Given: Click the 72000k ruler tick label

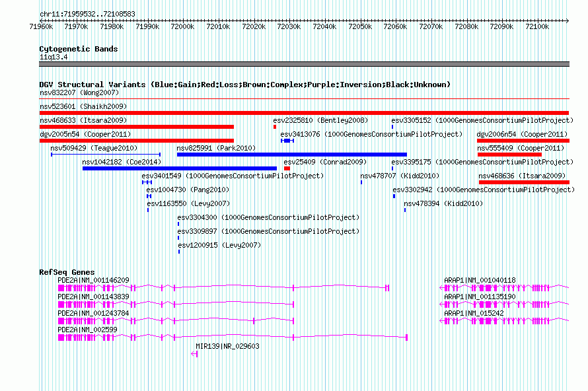Looking at the screenshot, I should (182, 26).
